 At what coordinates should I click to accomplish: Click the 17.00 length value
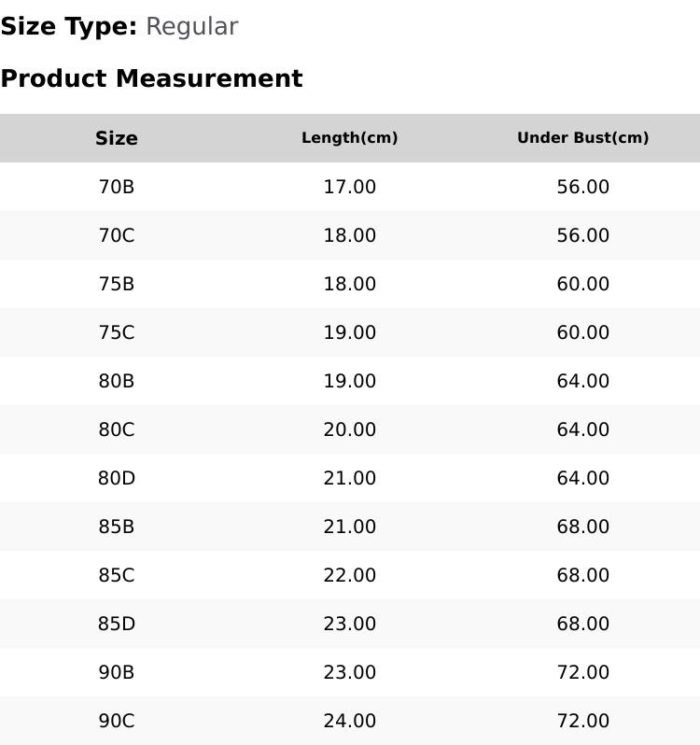[x=349, y=187]
